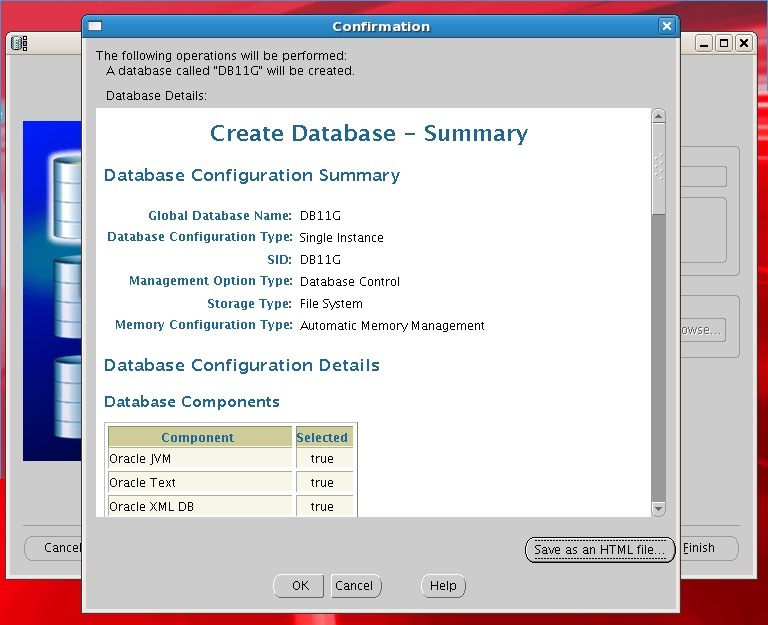This screenshot has width=768, height=625.
Task: Click the 'Component' column header
Action: pyautogui.click(x=200, y=437)
